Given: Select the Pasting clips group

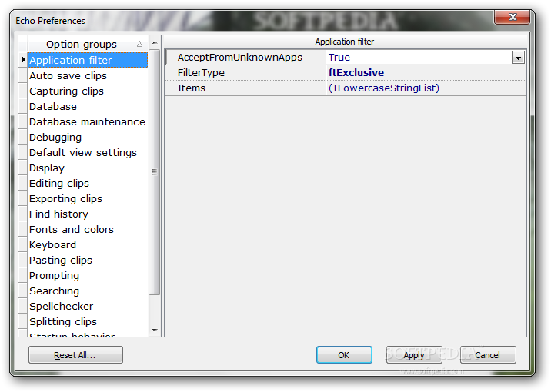Looking at the screenshot, I should pyautogui.click(x=88, y=261).
